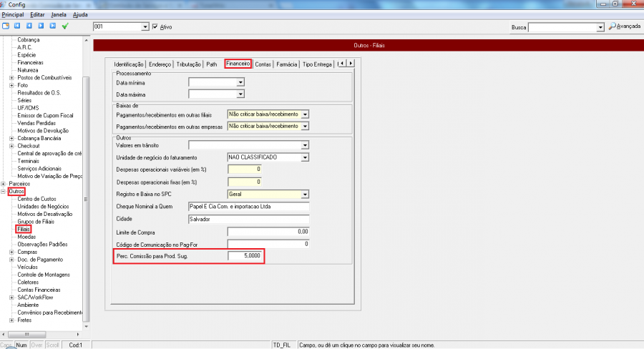Click the Limite de Compra field

268,232
